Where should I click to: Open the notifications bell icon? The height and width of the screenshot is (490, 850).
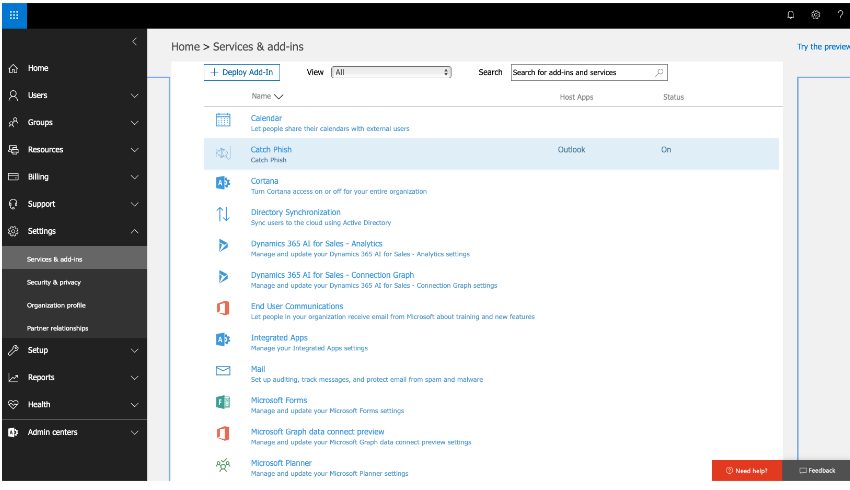(x=790, y=15)
